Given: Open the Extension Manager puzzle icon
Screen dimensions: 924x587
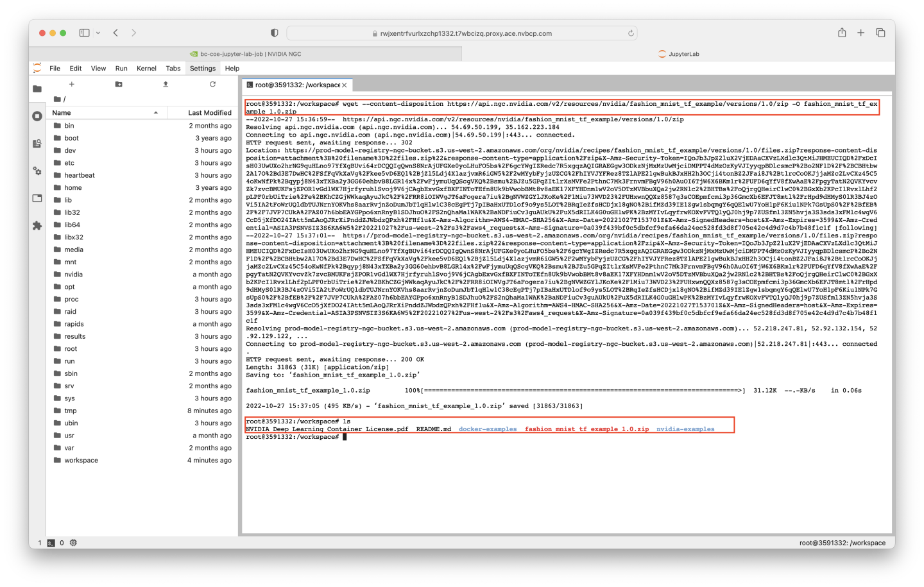Looking at the screenshot, I should click(x=37, y=224).
